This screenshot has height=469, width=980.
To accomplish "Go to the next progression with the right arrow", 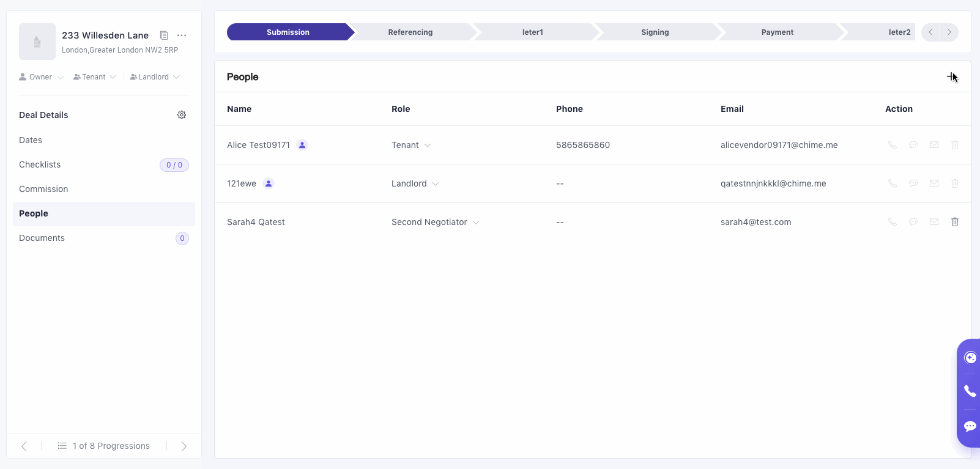I will click(x=184, y=446).
